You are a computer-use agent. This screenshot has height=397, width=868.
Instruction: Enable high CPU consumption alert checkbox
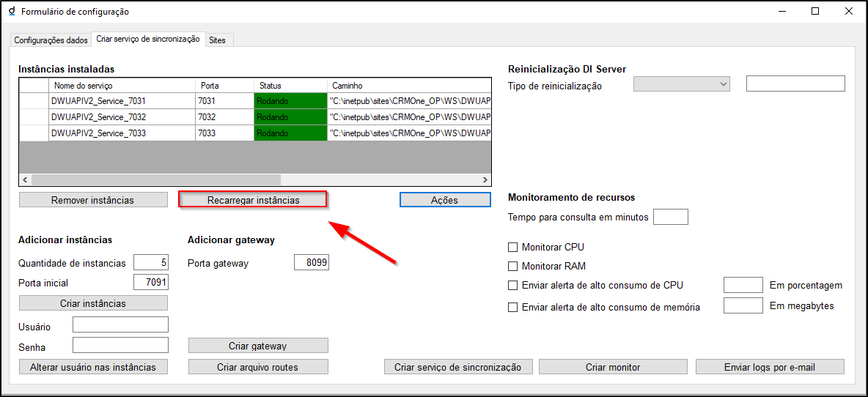pos(513,286)
